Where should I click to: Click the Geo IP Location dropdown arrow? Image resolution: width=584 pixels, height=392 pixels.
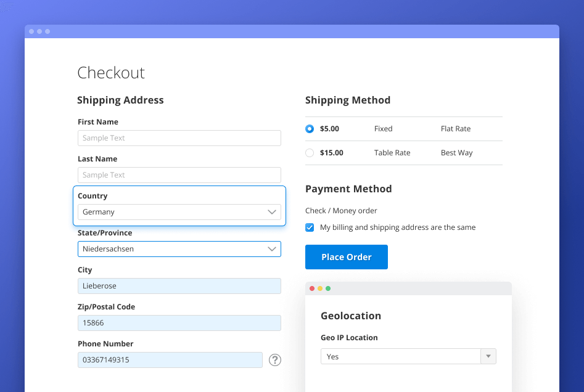coord(488,356)
